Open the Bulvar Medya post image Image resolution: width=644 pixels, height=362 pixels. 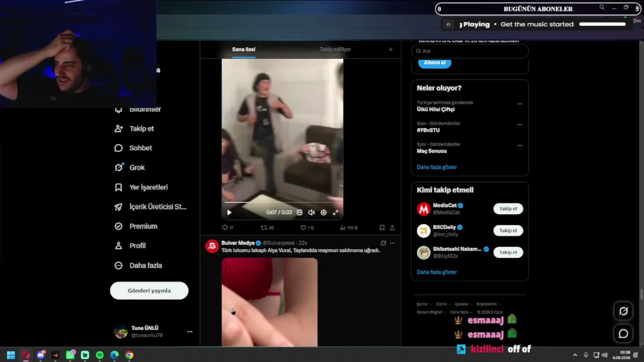(x=270, y=302)
